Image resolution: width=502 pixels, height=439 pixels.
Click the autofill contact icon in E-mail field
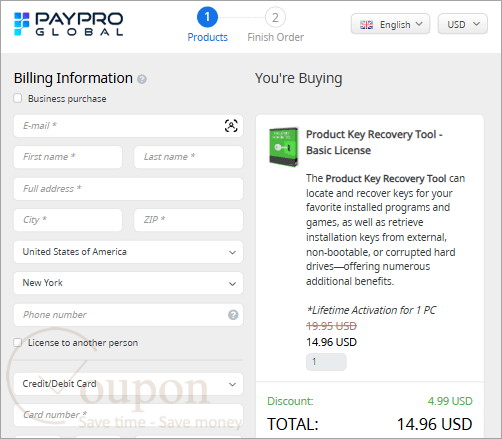point(231,126)
